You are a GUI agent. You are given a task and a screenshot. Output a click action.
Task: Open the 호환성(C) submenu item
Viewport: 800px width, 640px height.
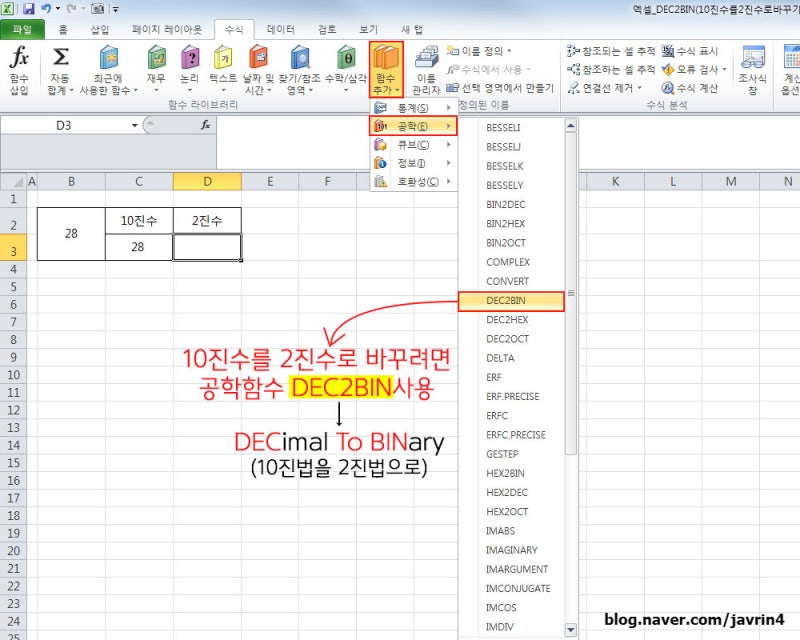pos(414,182)
